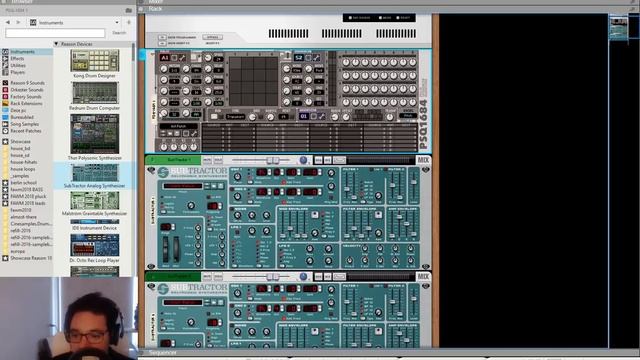This screenshot has width=640, height=360.
Task: Toggle Noise generator on first Subtractor
Action: click(232, 209)
